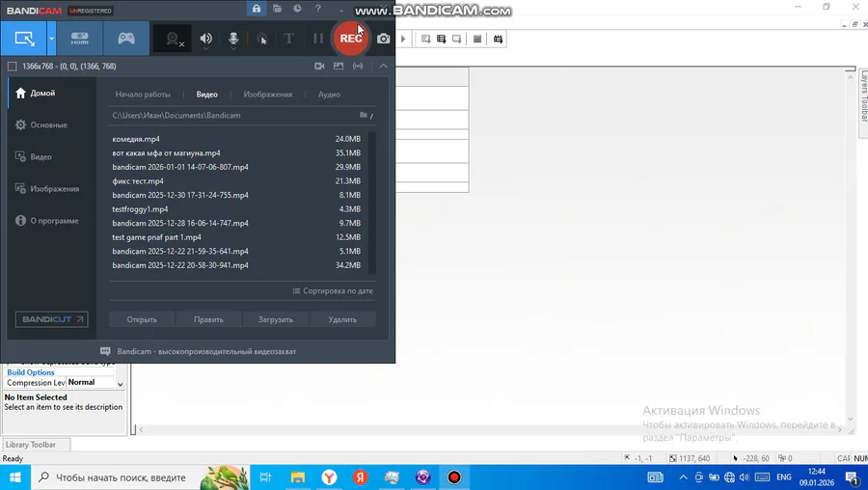Open Yandex Browser from the taskbar
The width and height of the screenshot is (868, 490).
click(x=330, y=477)
